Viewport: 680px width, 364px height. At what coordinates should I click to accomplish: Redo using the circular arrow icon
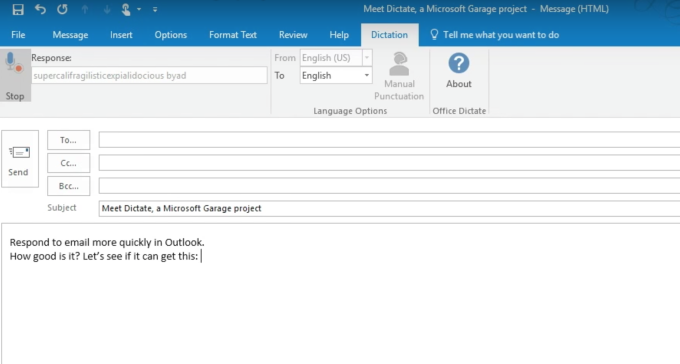(x=62, y=9)
